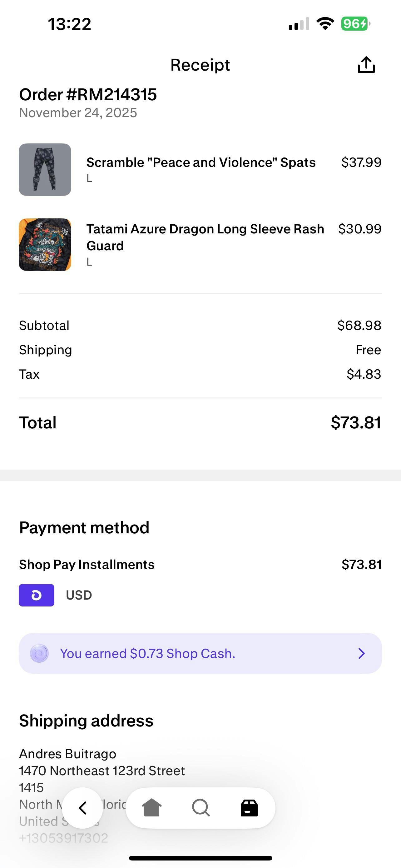401x868 pixels.
Task: Tap the phone number in shipping address
Action: 64,838
